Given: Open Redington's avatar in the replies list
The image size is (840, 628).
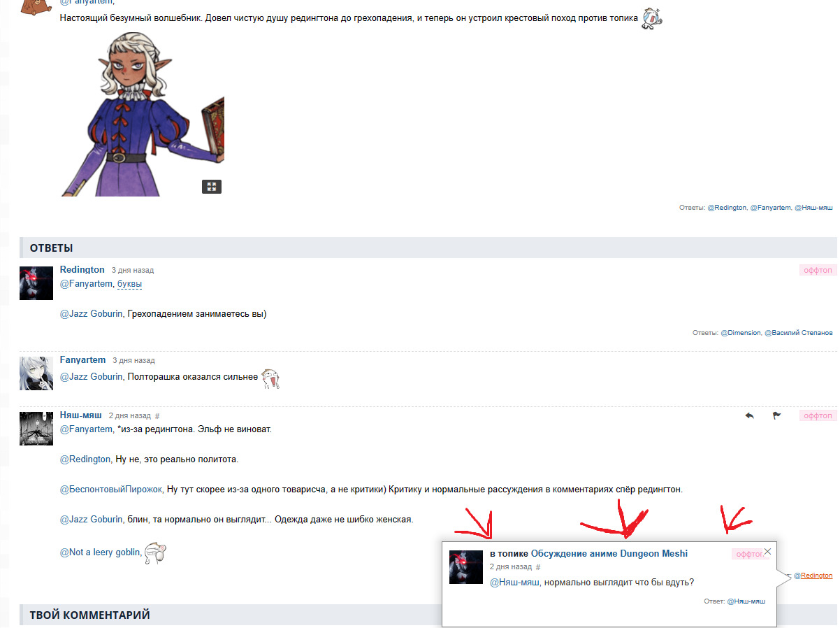Looking at the screenshot, I should (x=36, y=283).
